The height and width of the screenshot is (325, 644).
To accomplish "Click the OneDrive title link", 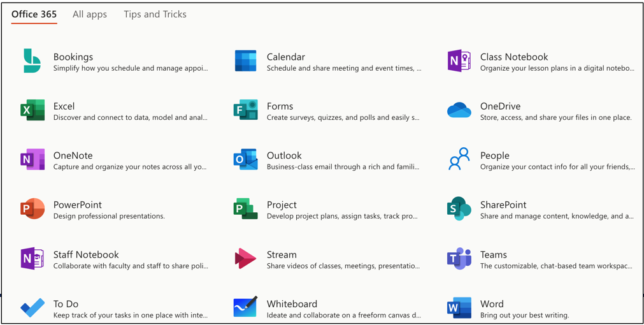I will (500, 106).
